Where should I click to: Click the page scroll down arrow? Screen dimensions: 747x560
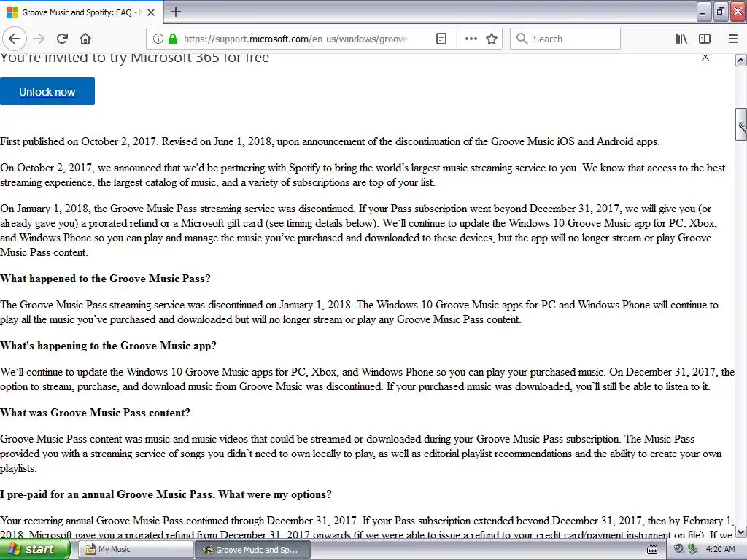click(741, 532)
